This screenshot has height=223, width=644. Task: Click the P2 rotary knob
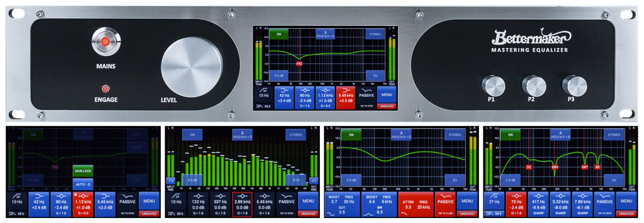[x=534, y=86]
